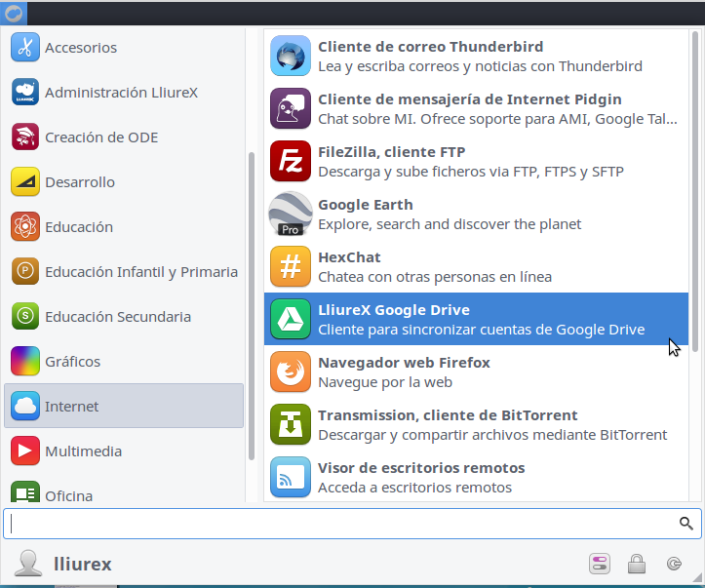This screenshot has height=588, width=705.
Task: Start HexChat from its hash icon
Action: point(290,266)
